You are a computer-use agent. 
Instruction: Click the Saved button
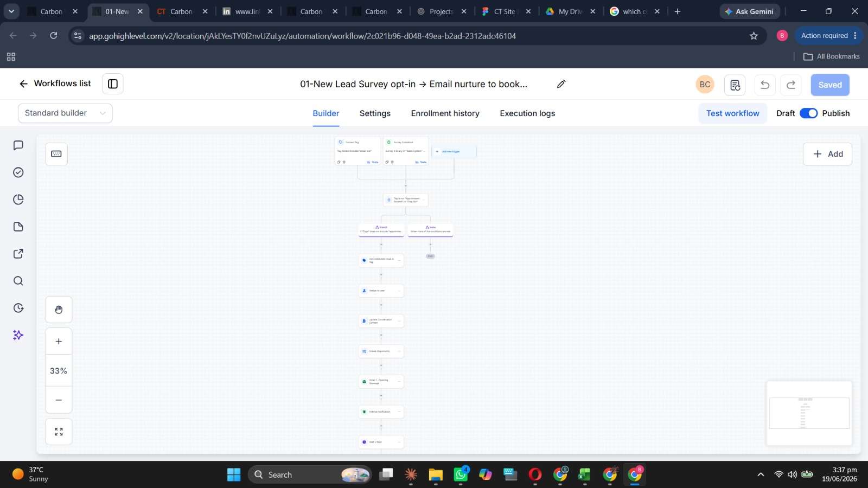pos(830,85)
